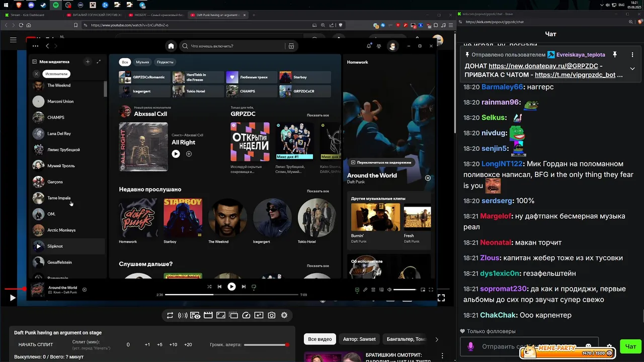Select the Все видео YouTube chip

(x=320, y=339)
